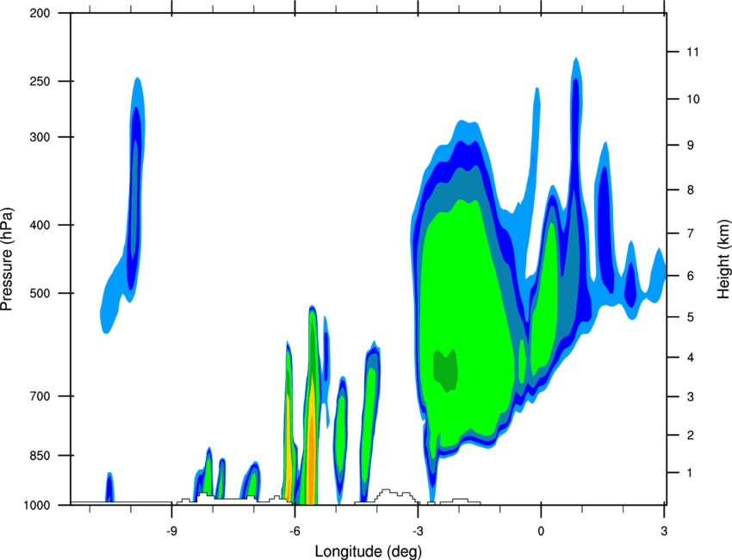
Task: Select the 850 pressure tick label
Action: (x=40, y=456)
